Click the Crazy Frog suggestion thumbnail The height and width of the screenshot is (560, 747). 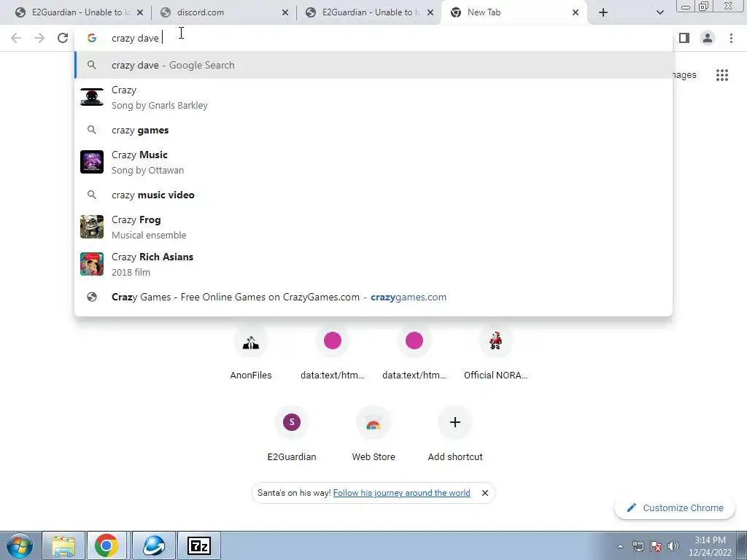tap(91, 227)
